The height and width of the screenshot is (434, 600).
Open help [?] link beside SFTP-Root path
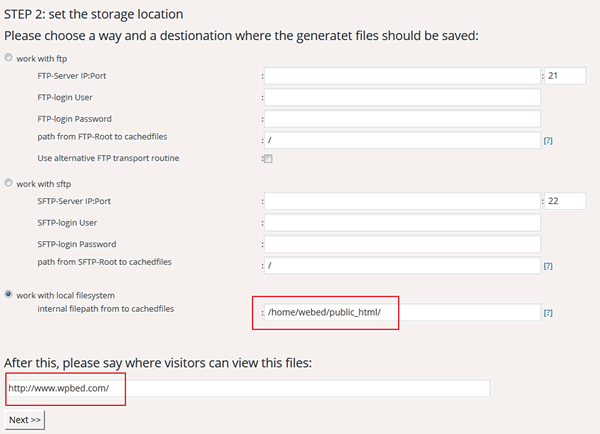click(x=548, y=266)
